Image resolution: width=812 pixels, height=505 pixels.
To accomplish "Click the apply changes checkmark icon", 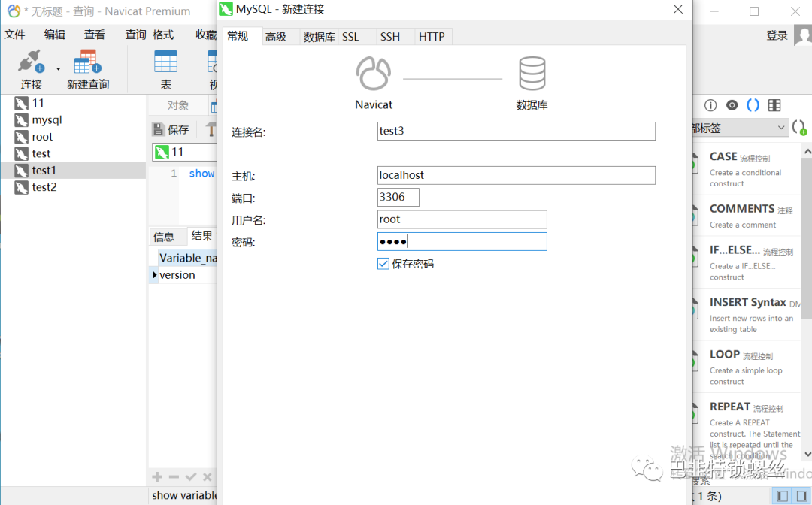I will coord(190,477).
